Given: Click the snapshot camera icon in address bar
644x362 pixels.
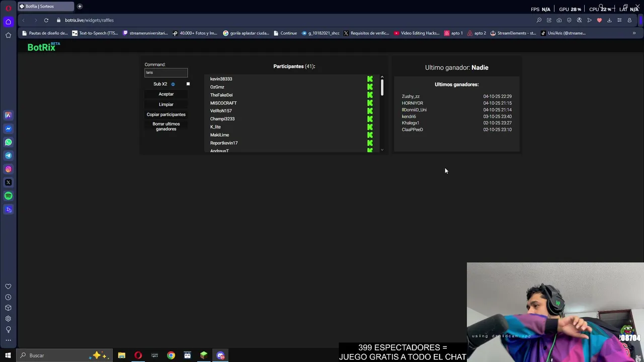Looking at the screenshot, I should coord(559,20).
